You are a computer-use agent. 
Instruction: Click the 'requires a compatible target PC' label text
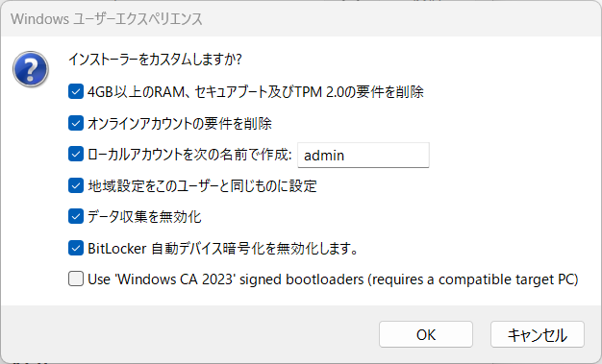(473, 279)
